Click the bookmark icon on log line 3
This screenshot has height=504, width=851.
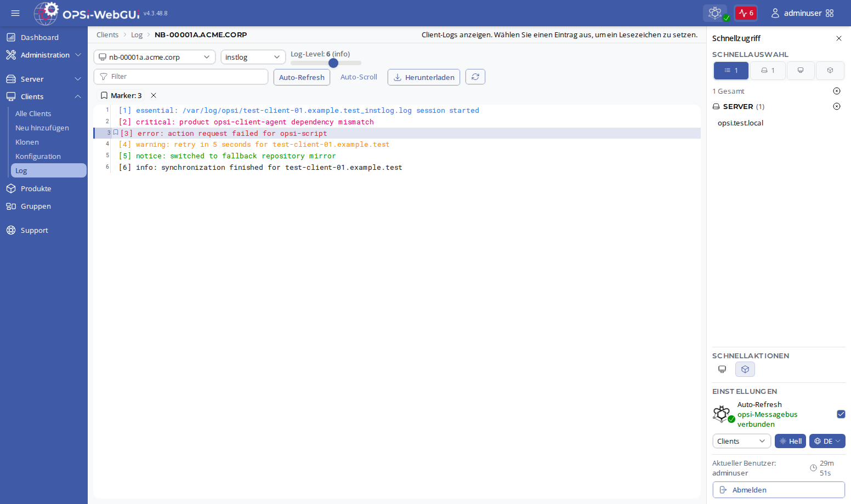point(116,133)
